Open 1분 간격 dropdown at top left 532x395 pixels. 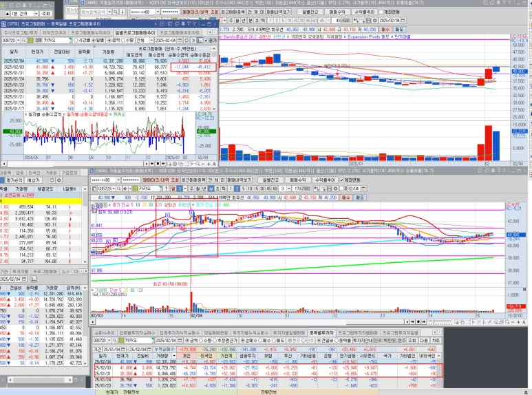pos(36,14)
